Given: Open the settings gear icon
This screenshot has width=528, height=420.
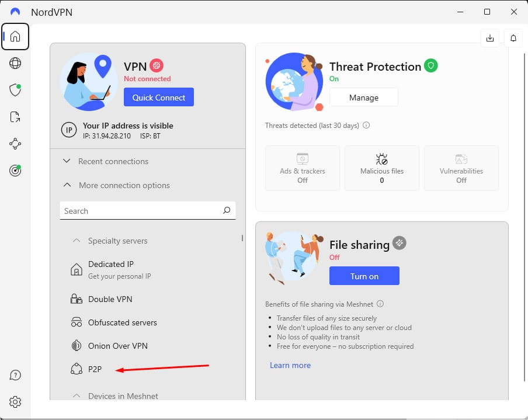Looking at the screenshot, I should (x=15, y=402).
